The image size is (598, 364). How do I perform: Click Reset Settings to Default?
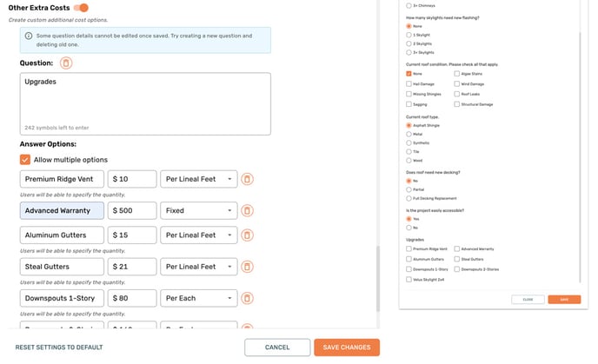(x=59, y=347)
